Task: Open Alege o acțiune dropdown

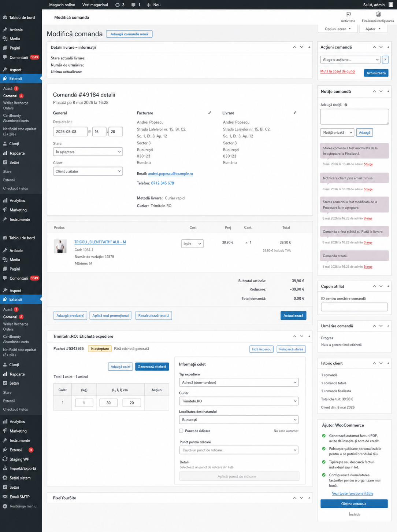Action: (x=350, y=59)
